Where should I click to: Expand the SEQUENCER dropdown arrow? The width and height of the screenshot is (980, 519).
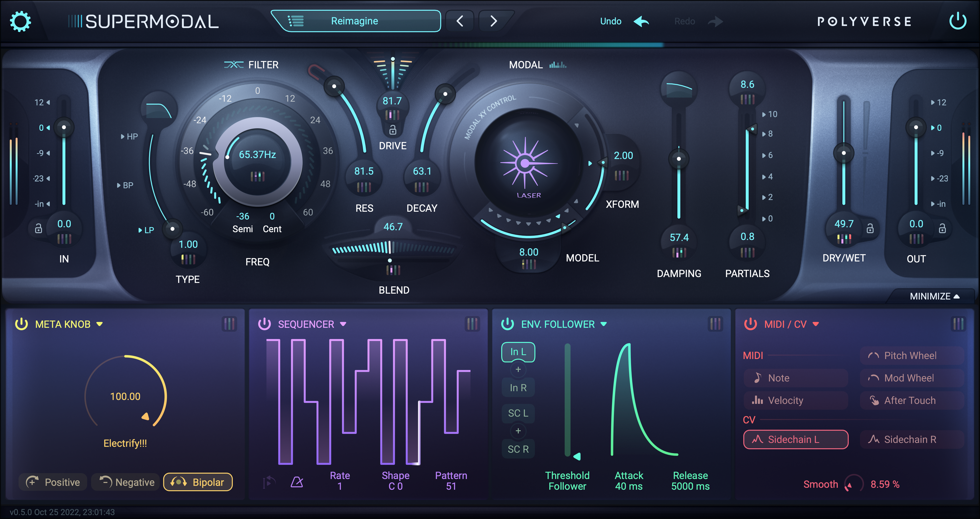(343, 324)
